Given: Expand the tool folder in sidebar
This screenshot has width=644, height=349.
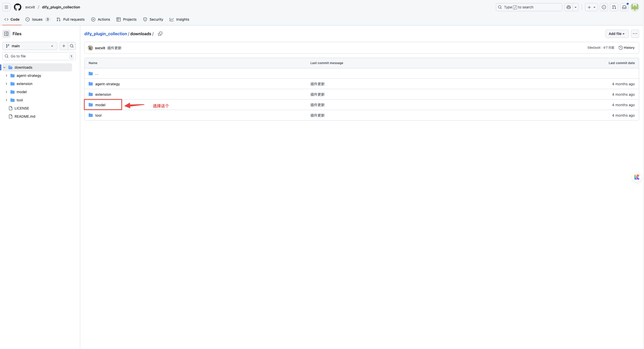Looking at the screenshot, I should click(6, 100).
